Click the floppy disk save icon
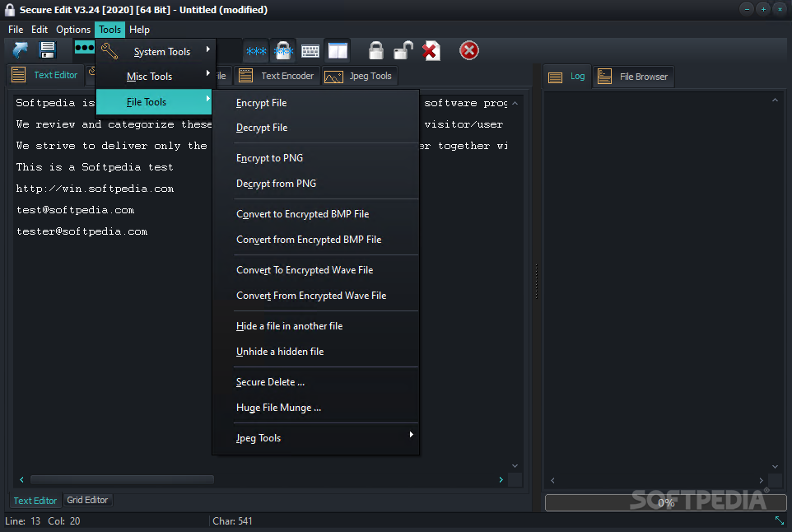This screenshot has height=532, width=792. click(x=48, y=50)
